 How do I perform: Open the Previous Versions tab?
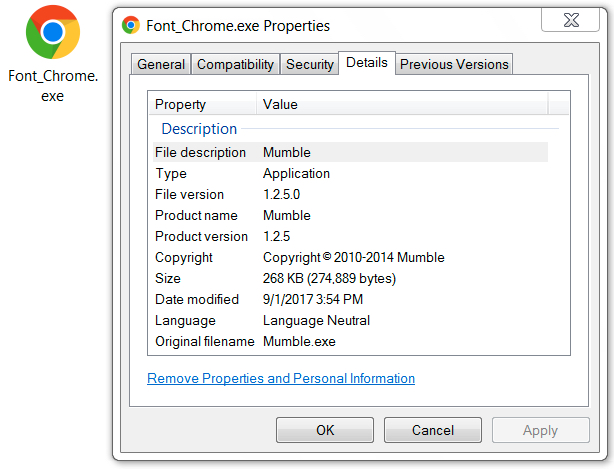point(454,64)
